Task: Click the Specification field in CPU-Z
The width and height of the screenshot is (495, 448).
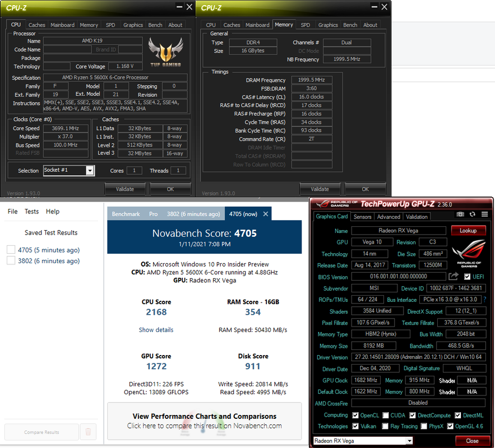Action: click(115, 77)
